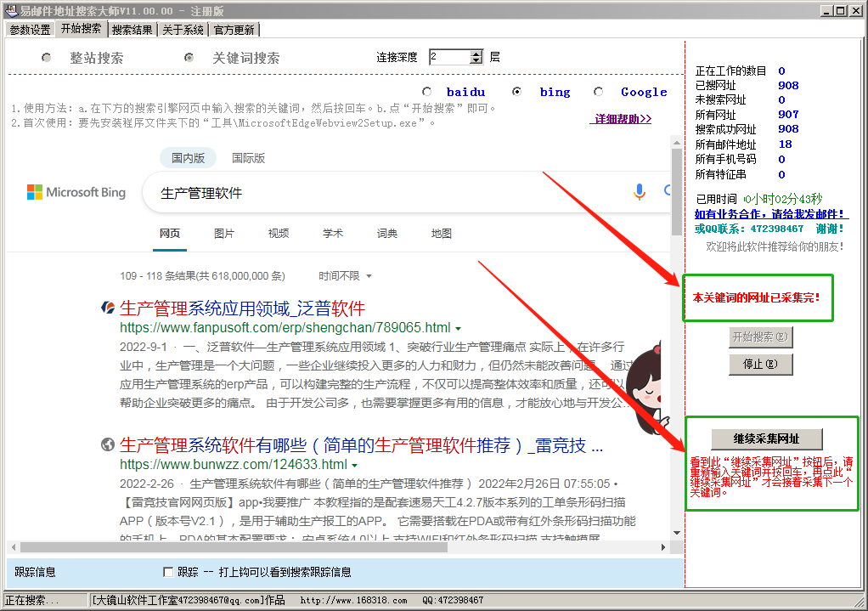Viewport: 868px width, 611px height.
Task: Select the Bing 学术 tab
Action: (x=333, y=234)
